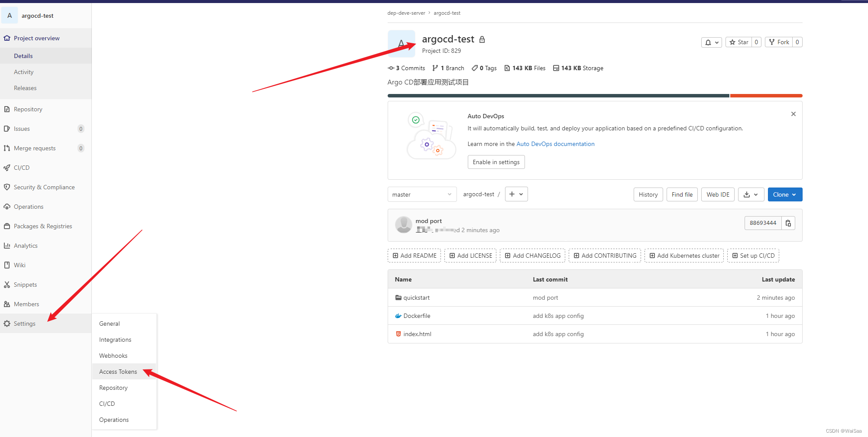Open Activity in sidebar
Viewport: 868px width, 437px height.
(x=45, y=72)
